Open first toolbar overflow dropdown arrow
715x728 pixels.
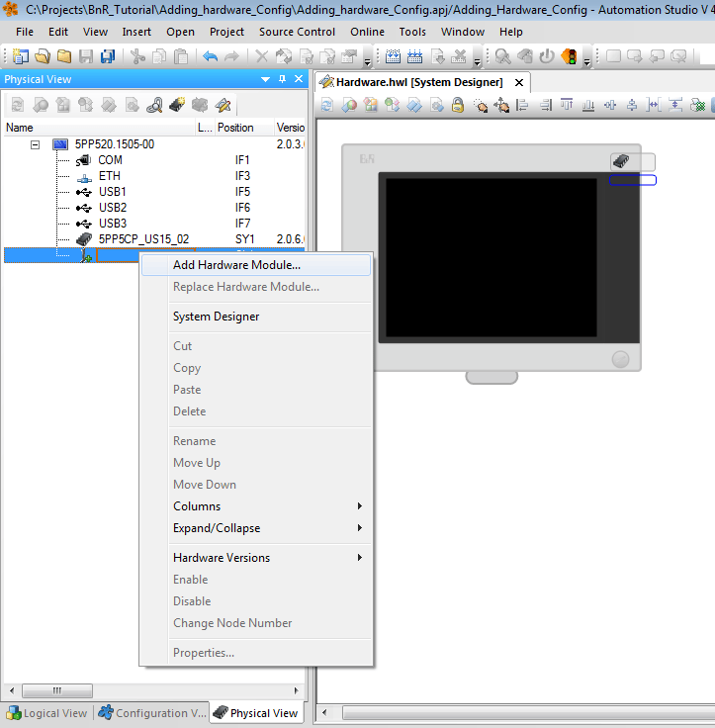click(x=368, y=61)
